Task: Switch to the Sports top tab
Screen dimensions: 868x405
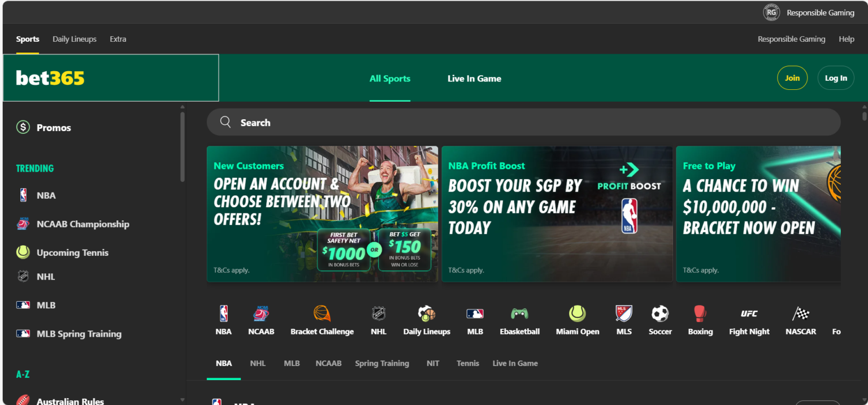Action: (28, 39)
